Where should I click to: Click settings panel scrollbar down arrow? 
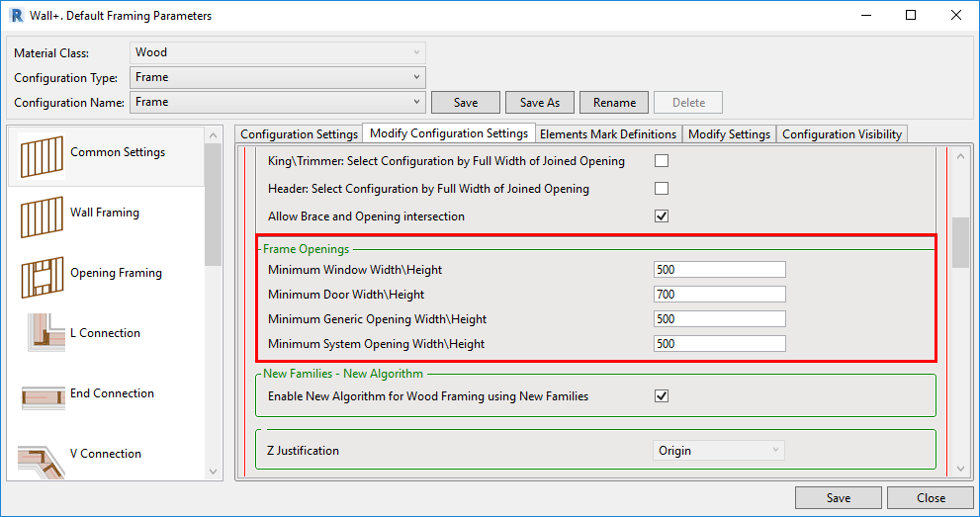click(960, 469)
